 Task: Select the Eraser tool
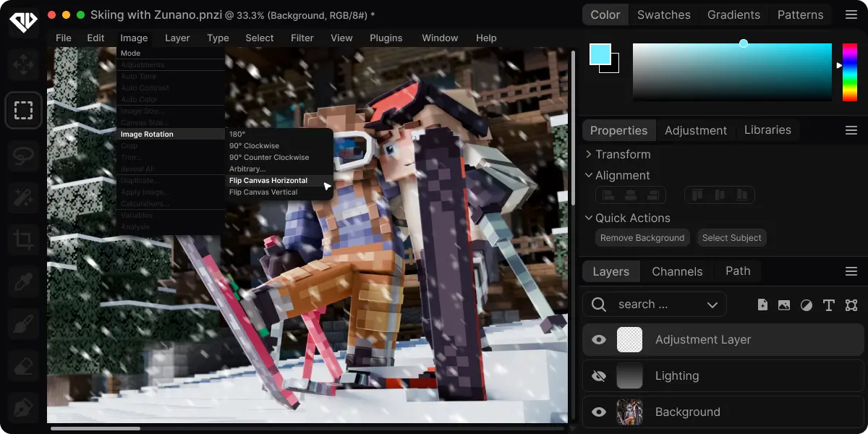[x=23, y=366]
